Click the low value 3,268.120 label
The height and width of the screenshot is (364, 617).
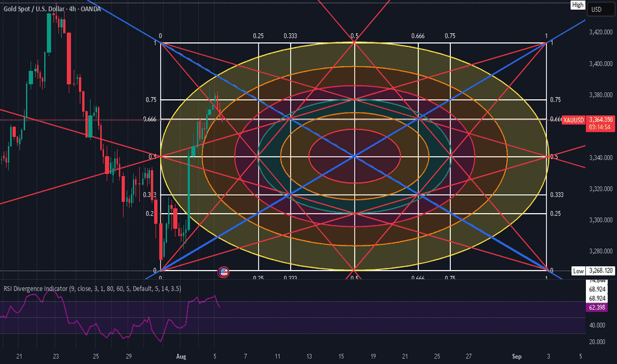600,271
